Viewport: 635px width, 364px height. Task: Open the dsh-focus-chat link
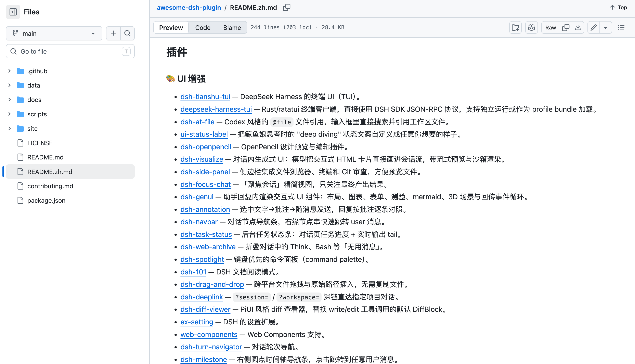(206, 184)
